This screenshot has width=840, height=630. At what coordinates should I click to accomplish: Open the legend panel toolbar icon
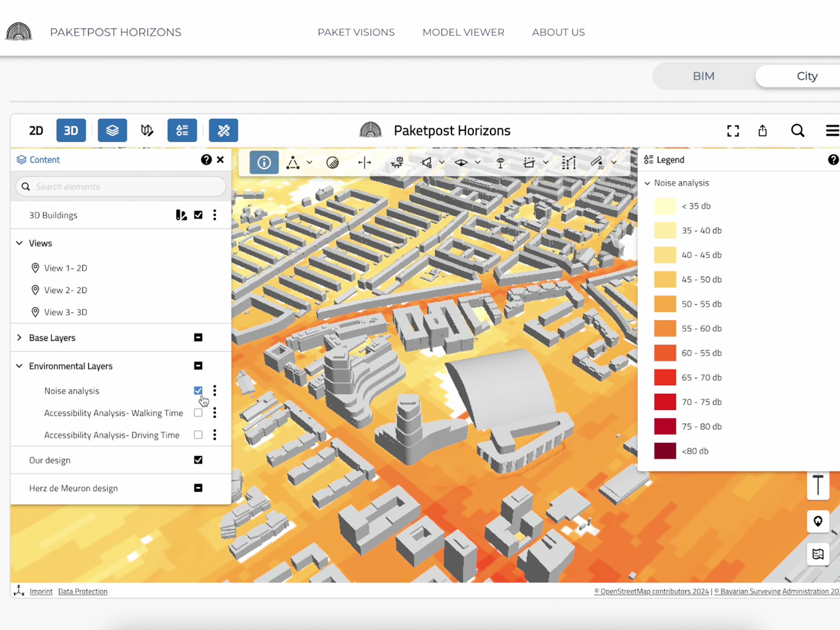point(182,130)
